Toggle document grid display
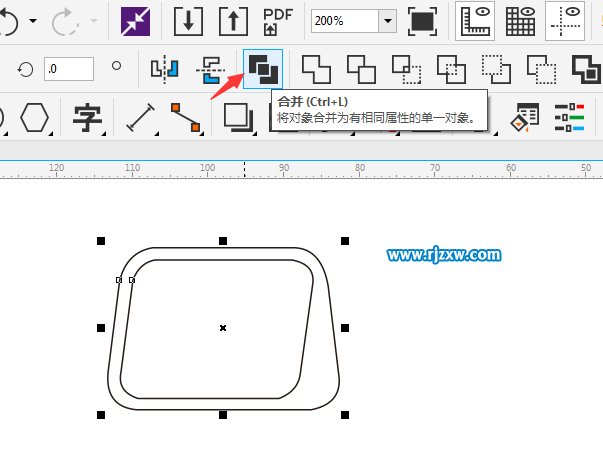 (520, 20)
